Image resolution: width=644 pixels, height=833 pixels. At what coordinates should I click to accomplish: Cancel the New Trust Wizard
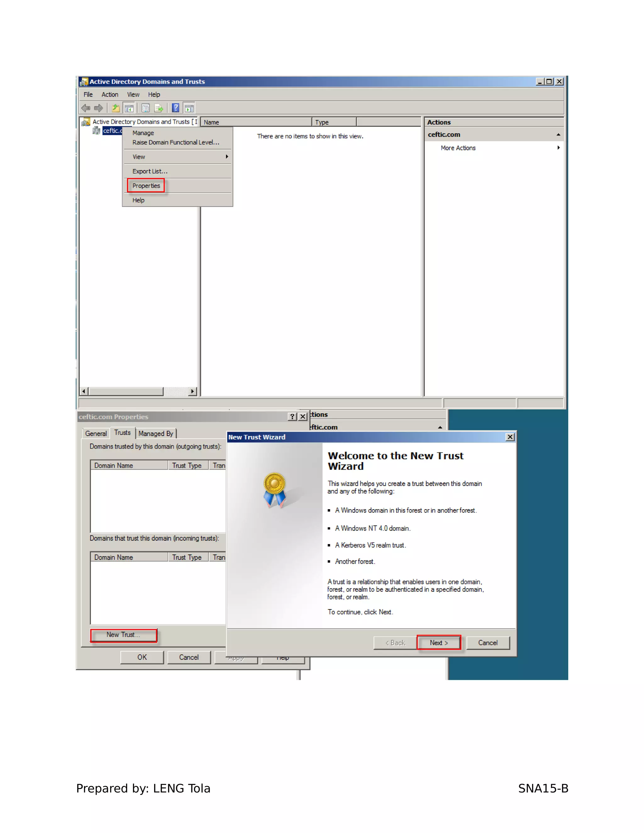pyautogui.click(x=488, y=643)
